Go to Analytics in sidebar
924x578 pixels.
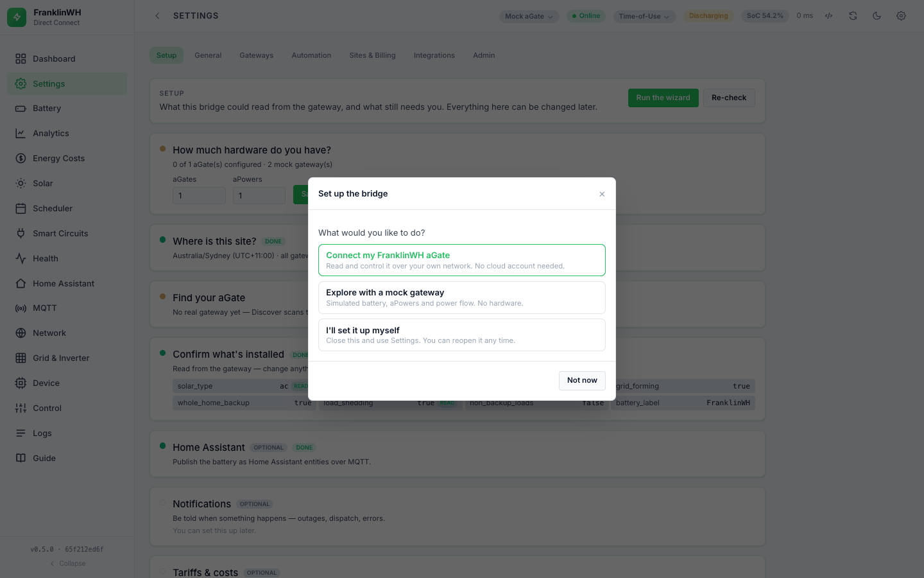click(67, 134)
